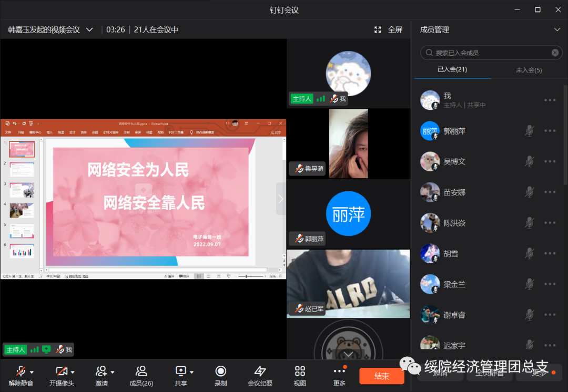Viewport: 568px width, 392px height.
Task: Toggle 开摄像头 camera button
Action: (61, 372)
